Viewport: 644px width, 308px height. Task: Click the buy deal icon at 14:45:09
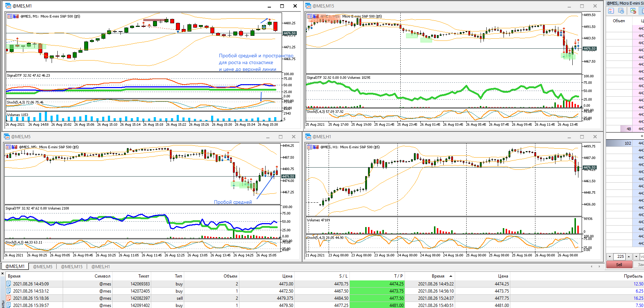point(9,284)
